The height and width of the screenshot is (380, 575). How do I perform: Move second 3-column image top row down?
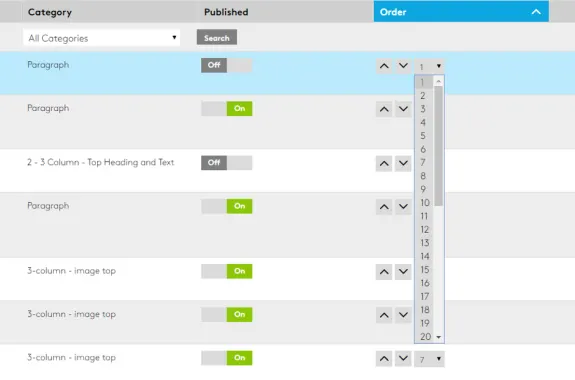403,315
